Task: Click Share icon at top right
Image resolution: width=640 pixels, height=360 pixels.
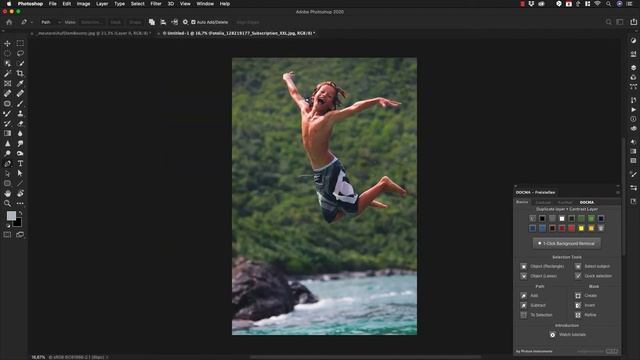Action: pyautogui.click(x=633, y=22)
